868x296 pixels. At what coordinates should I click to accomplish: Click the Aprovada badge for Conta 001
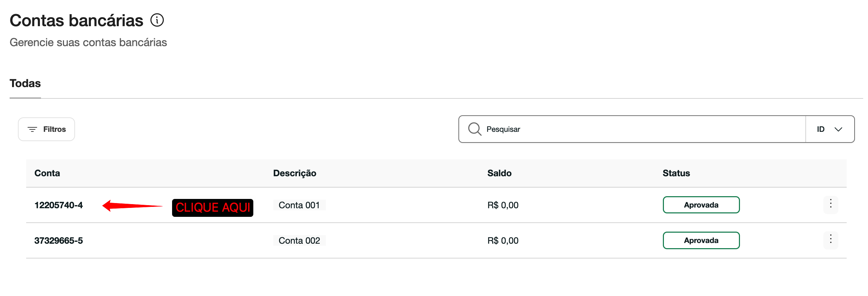tap(701, 205)
